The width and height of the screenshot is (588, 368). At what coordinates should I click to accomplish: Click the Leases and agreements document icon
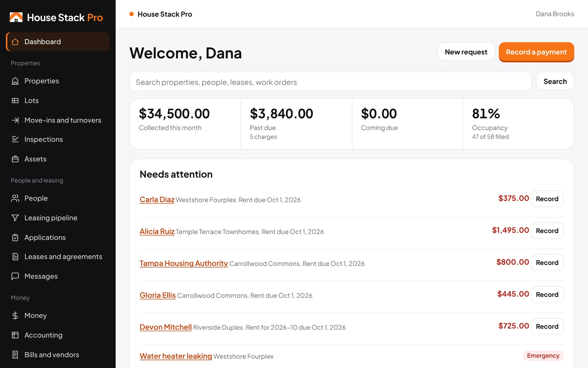(15, 256)
